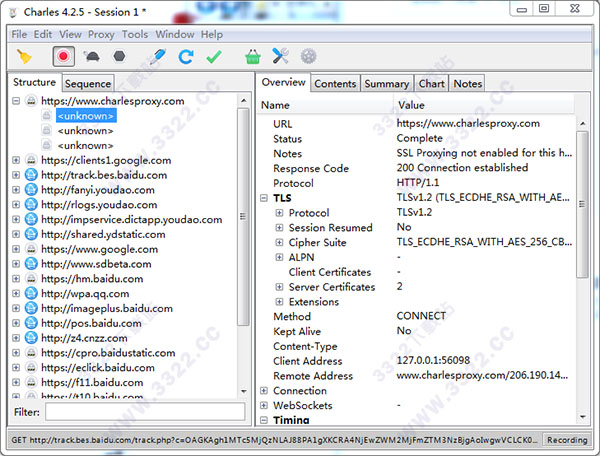Open the Window menu
The height and width of the screenshot is (456, 600).
coord(174,34)
